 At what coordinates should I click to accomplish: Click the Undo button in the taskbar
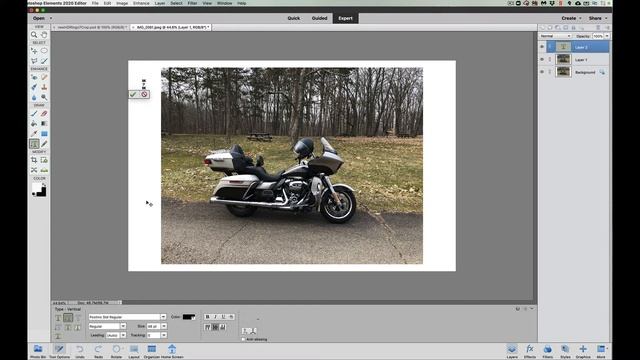tap(80, 351)
